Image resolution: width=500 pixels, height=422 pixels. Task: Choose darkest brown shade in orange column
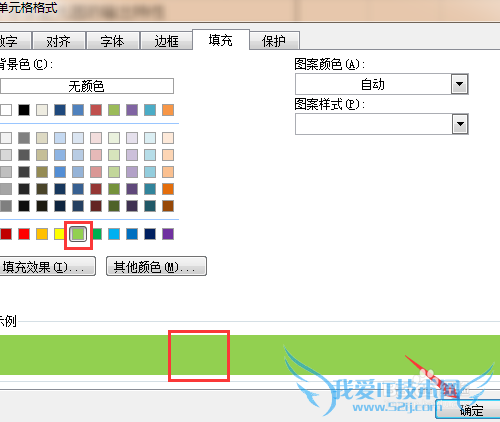tap(168, 206)
